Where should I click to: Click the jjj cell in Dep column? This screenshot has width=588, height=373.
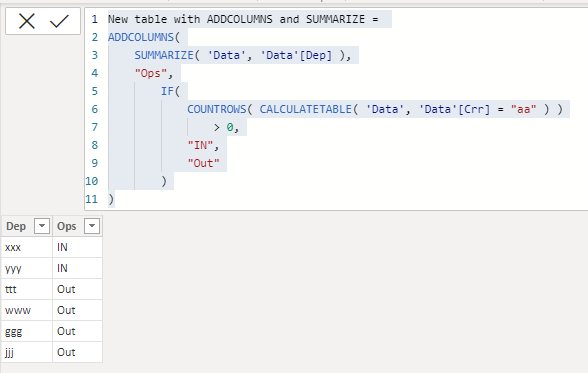(x=27, y=352)
